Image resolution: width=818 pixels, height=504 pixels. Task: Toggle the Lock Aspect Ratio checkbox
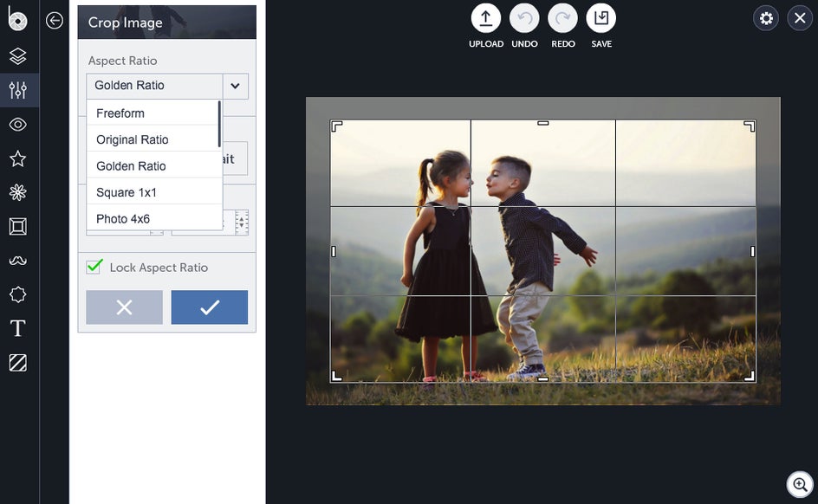click(x=94, y=267)
